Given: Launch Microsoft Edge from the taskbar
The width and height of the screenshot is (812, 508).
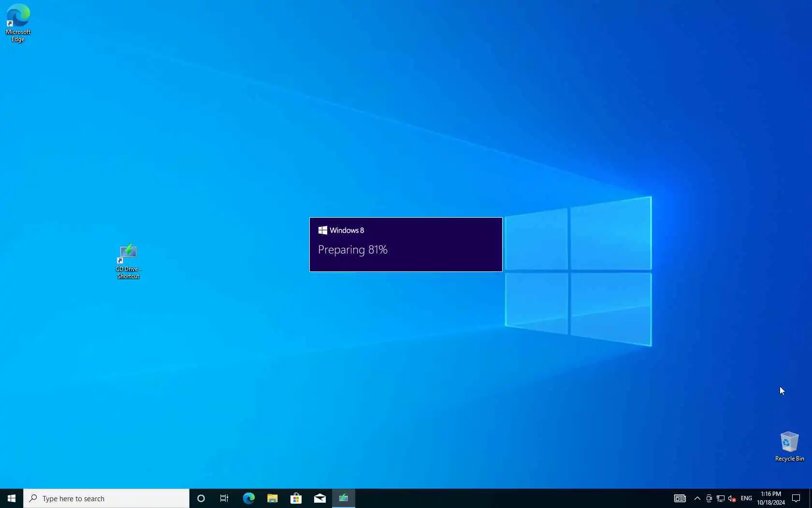Looking at the screenshot, I should click(x=248, y=498).
